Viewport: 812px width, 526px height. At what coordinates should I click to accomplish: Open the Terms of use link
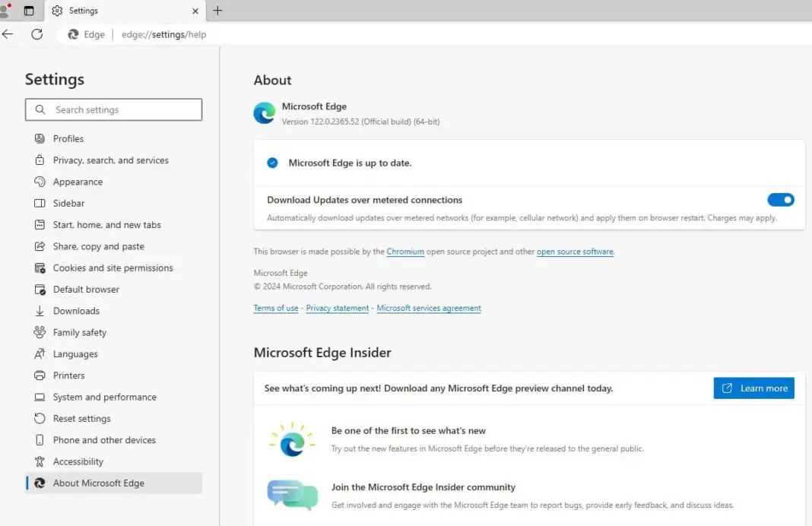pos(275,308)
